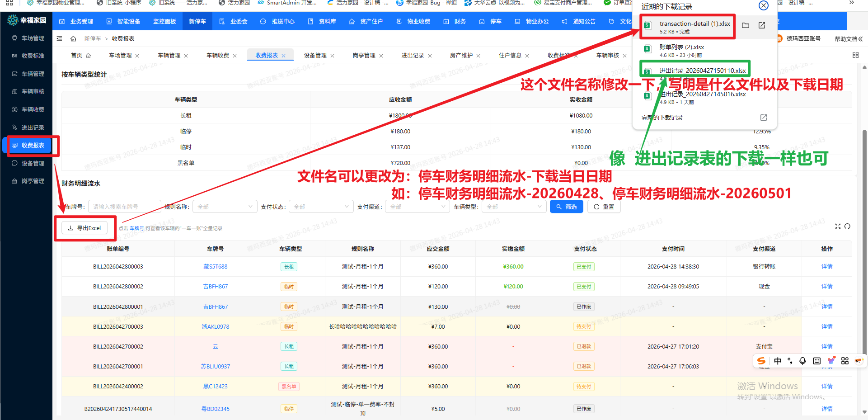Viewport: 868px width, 420px height.
Task: Switch to 车辆收费 tab
Action: click(218, 55)
